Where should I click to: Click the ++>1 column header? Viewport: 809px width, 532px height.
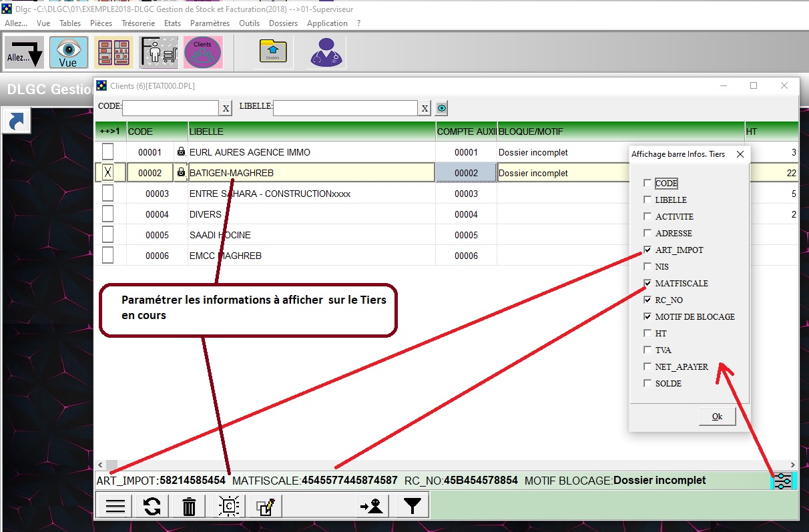tap(109, 131)
